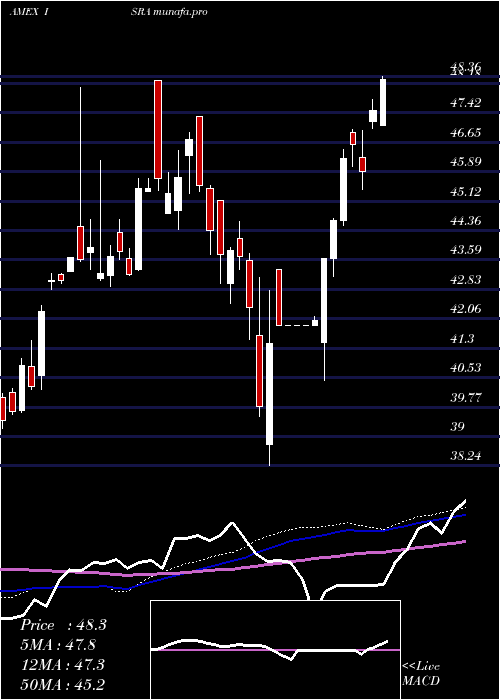Click the 50MA : 45.2 legend entry
The width and height of the screenshot is (500, 700).
point(62,684)
